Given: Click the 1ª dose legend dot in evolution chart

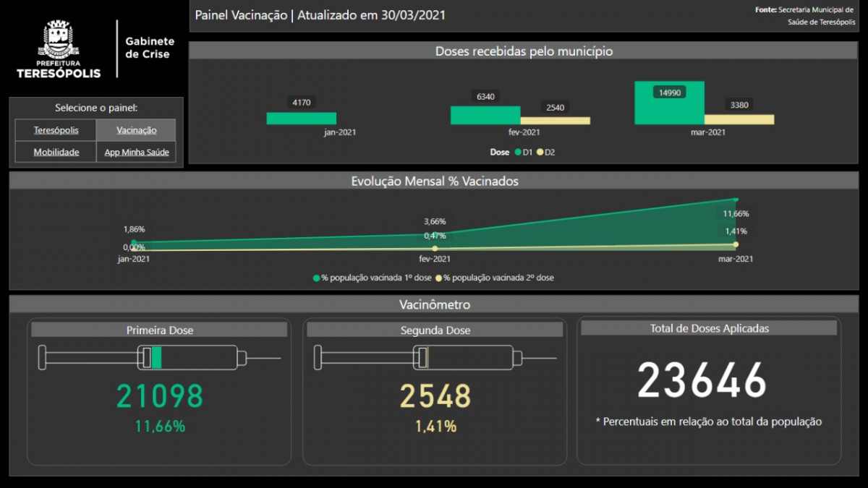Looking at the screenshot, I should pyautogui.click(x=316, y=278).
